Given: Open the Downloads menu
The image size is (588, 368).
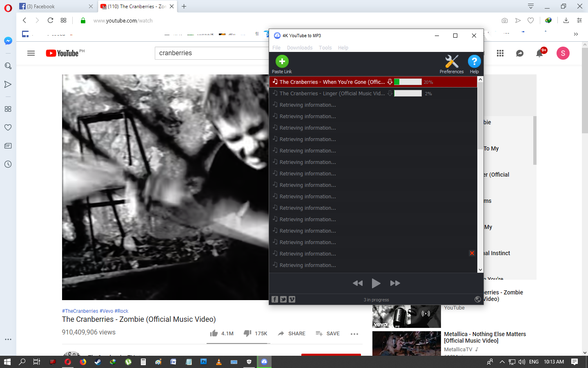Looking at the screenshot, I should 300,48.
